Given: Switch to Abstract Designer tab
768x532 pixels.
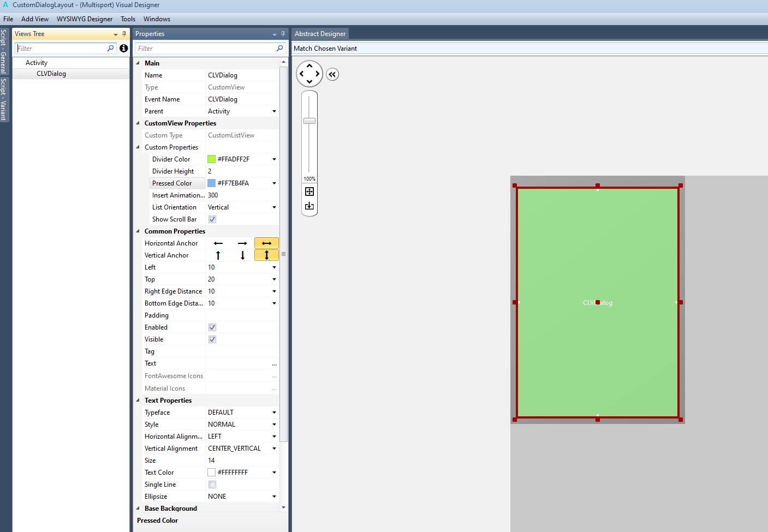Looking at the screenshot, I should pyautogui.click(x=320, y=34).
